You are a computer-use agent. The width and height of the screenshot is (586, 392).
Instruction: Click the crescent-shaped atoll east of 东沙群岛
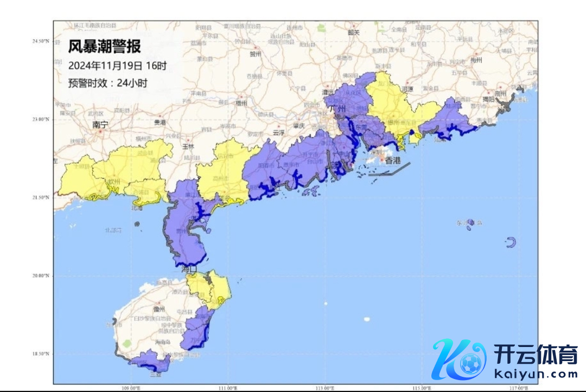point(511,242)
